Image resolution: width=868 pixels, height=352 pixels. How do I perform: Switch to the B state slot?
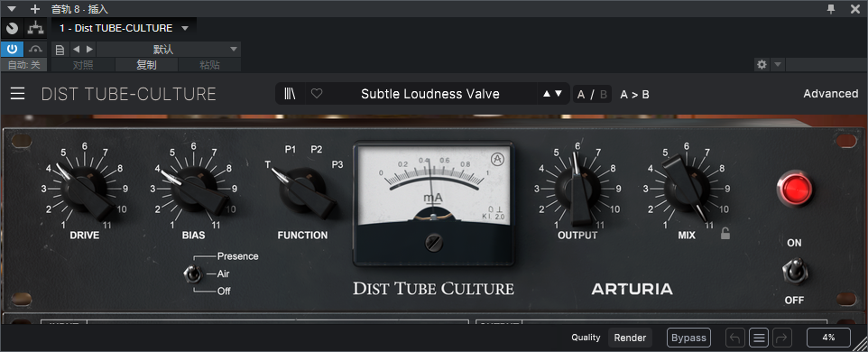604,95
